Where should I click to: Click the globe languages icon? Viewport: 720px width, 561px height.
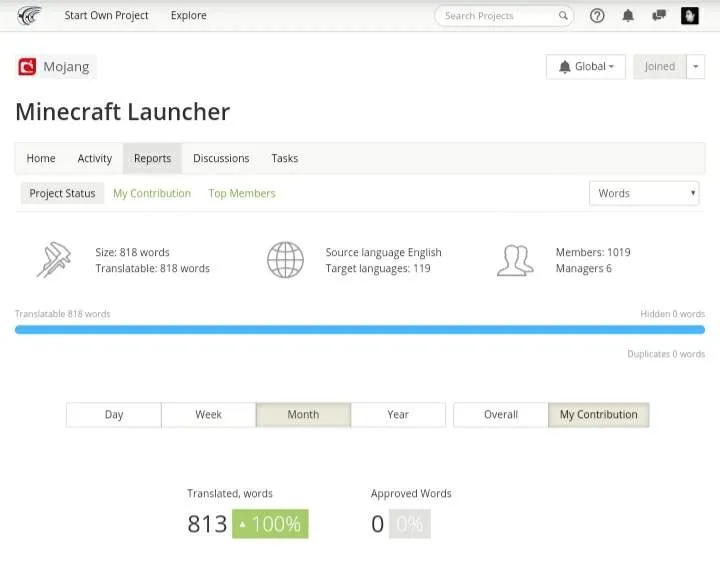pos(285,260)
